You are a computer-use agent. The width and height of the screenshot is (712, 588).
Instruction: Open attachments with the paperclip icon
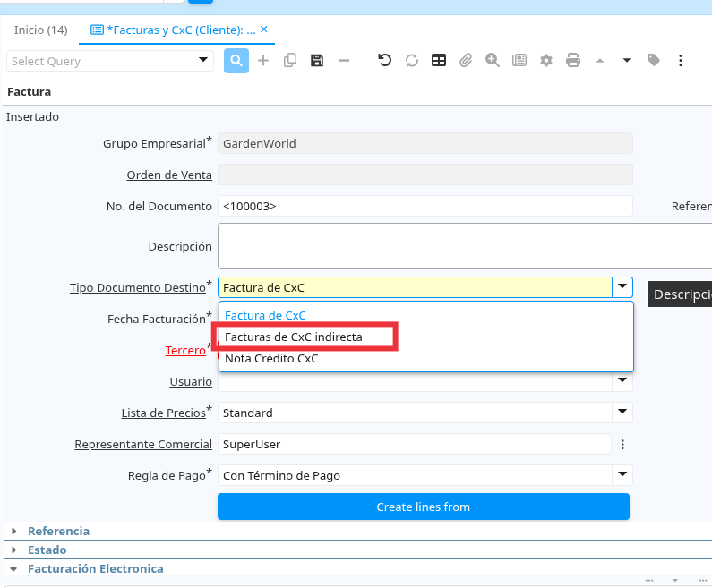(x=466, y=60)
